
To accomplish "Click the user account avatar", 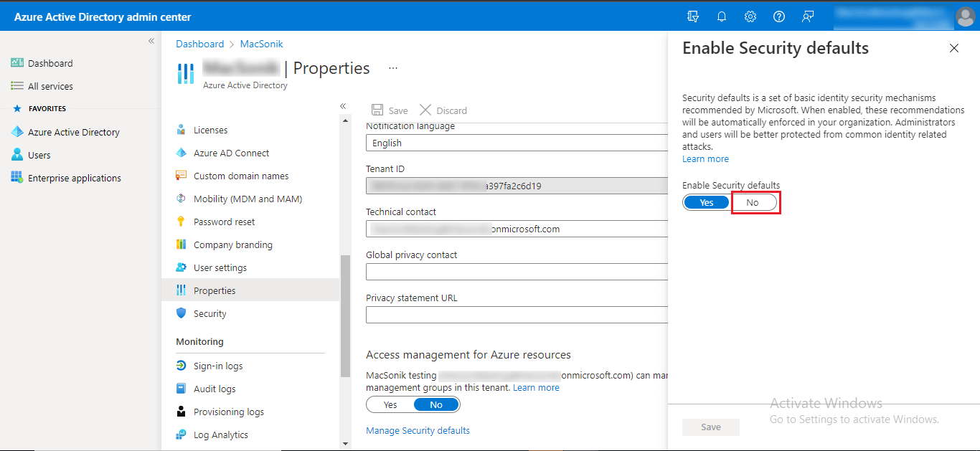I will tap(965, 16).
